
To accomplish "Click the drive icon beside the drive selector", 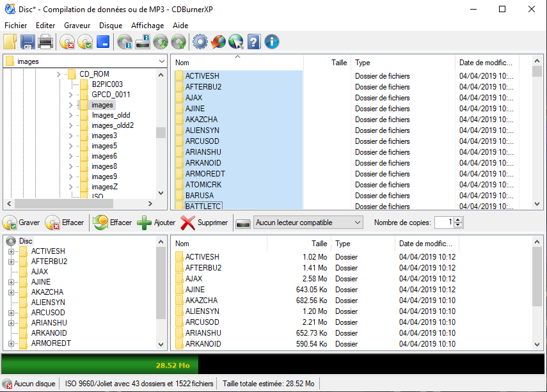I will (x=243, y=223).
